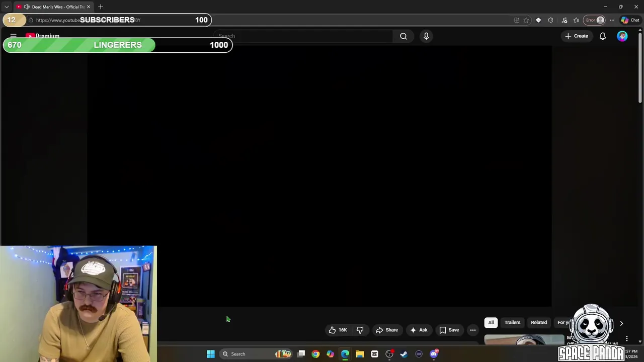
Task: Open the price tag extension icon
Action: coord(538,20)
